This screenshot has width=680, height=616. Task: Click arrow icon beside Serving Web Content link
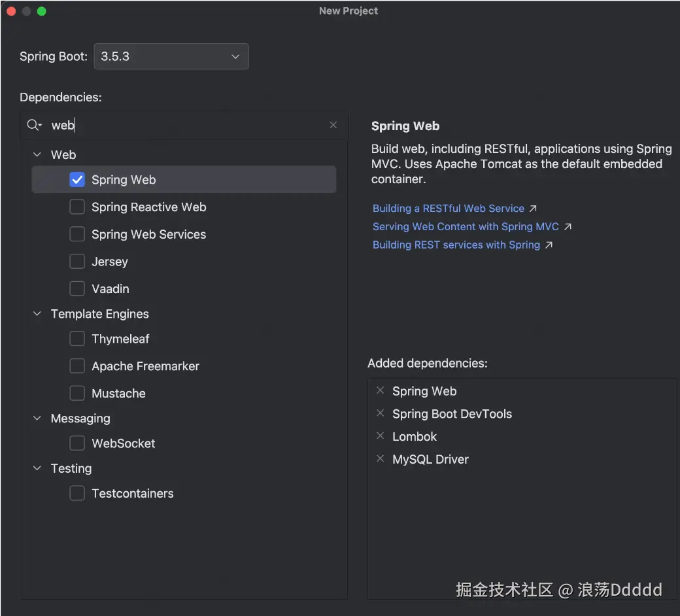coord(568,227)
